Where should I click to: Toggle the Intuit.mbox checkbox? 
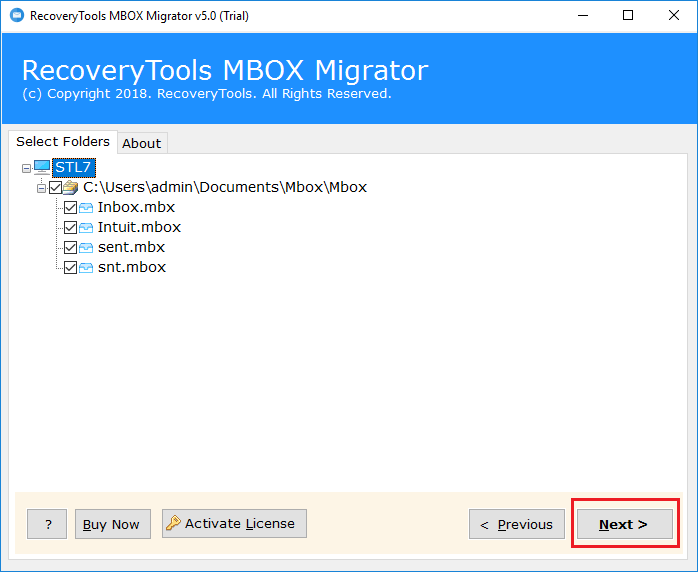tap(70, 227)
